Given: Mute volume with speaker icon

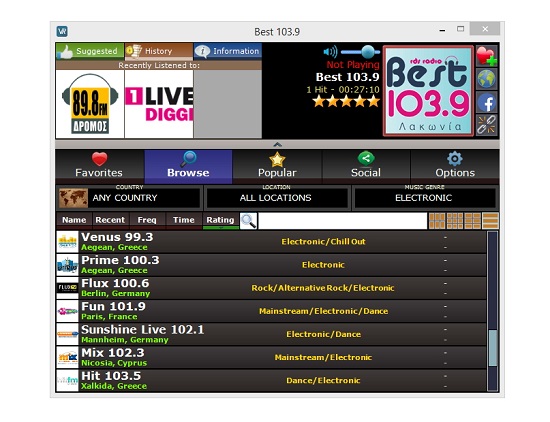Looking at the screenshot, I should pos(330,52).
